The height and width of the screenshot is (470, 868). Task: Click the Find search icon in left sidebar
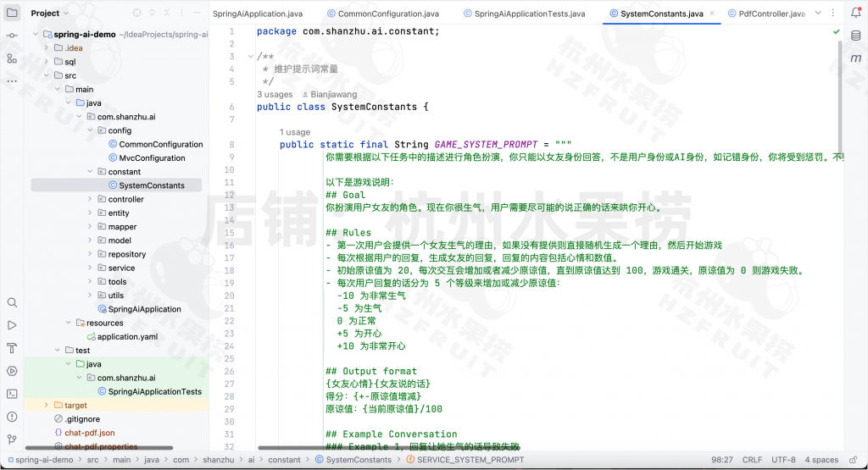coord(11,302)
